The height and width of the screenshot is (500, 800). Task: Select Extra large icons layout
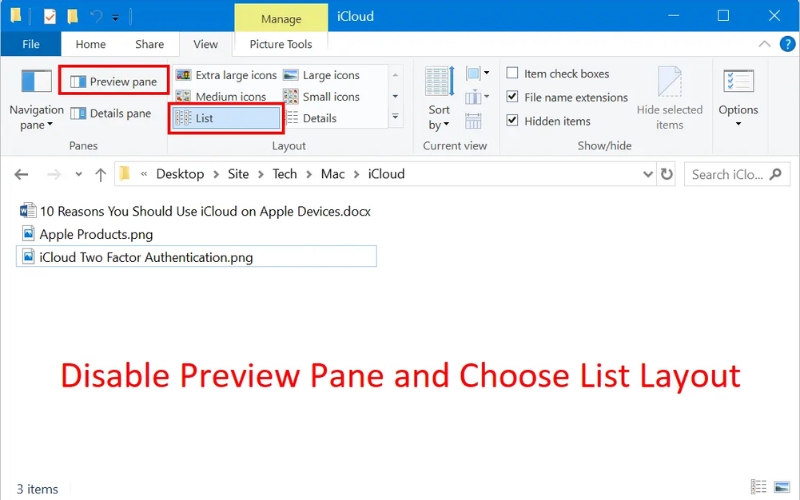[x=226, y=75]
